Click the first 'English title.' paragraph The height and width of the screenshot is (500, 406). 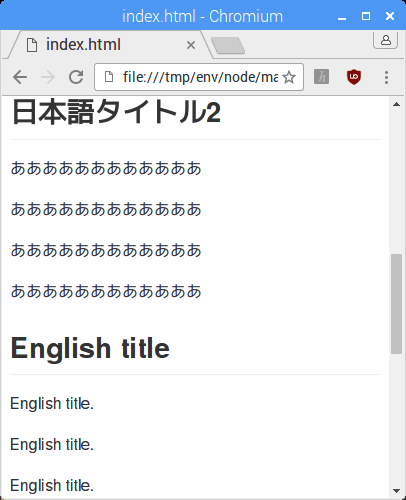pyautogui.click(x=52, y=404)
